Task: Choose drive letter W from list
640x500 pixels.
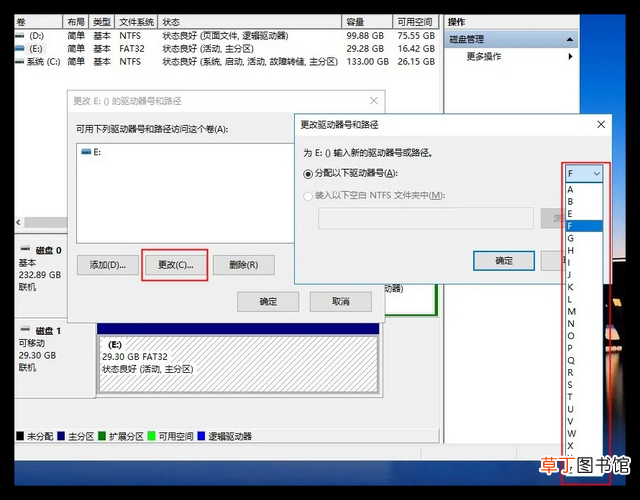Action: pyautogui.click(x=584, y=433)
